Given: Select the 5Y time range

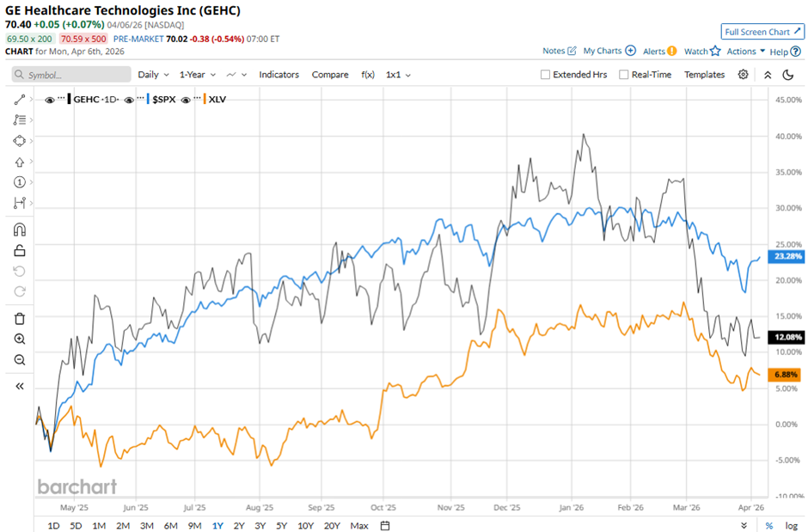Looking at the screenshot, I should 281,525.
